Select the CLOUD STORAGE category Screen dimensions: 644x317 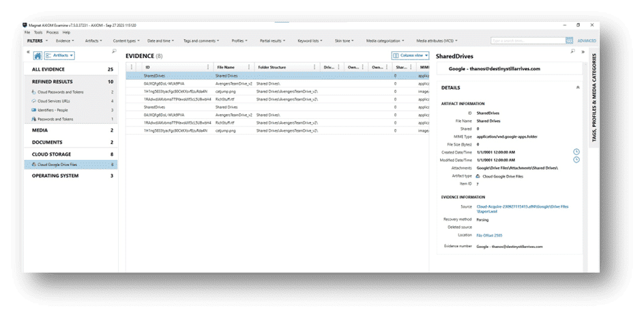71,154
